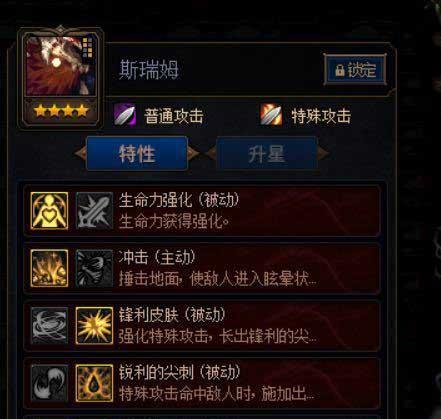Select the 特性 tab
441x419 pixels.
tap(137, 154)
